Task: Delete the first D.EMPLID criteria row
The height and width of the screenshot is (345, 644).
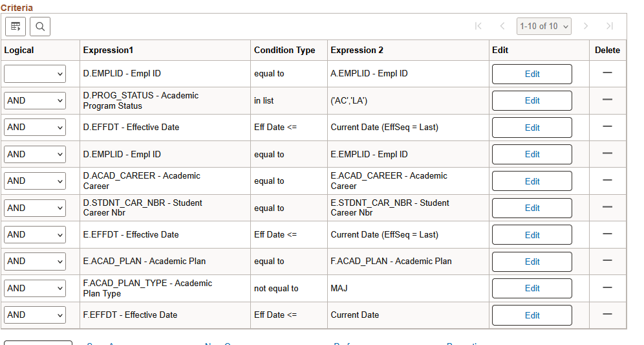Action: click(x=607, y=72)
